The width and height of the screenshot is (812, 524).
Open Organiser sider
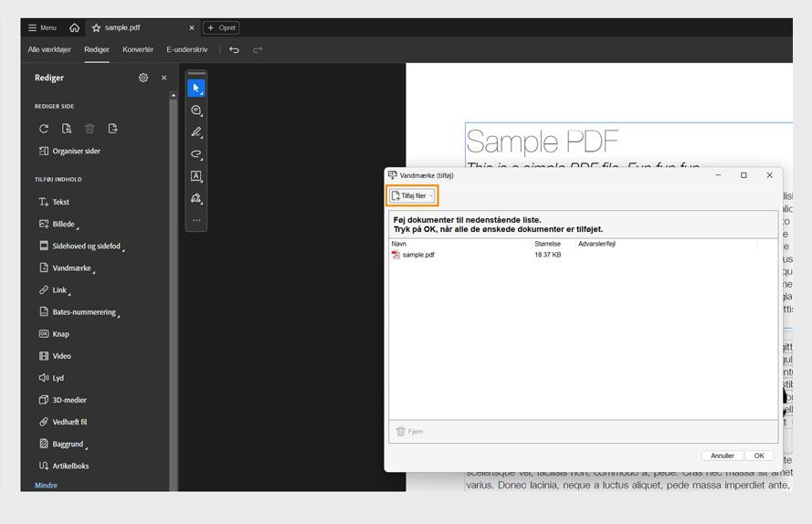69,152
